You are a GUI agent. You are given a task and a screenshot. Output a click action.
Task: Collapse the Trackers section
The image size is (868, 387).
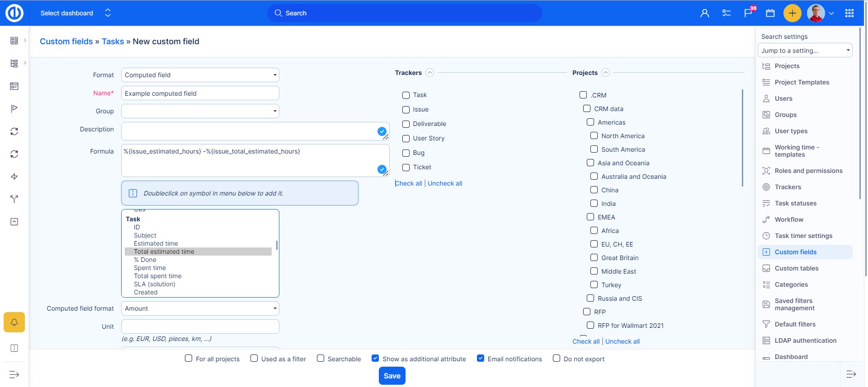430,73
